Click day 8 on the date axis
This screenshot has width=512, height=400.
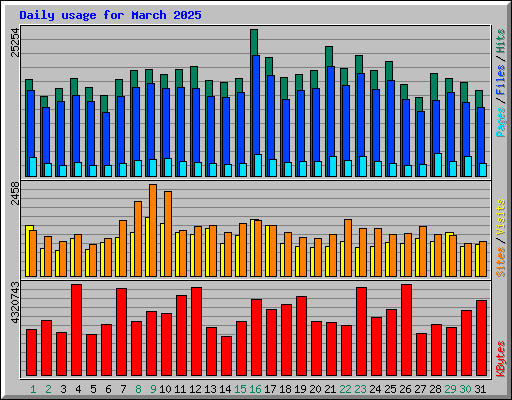pos(138,389)
